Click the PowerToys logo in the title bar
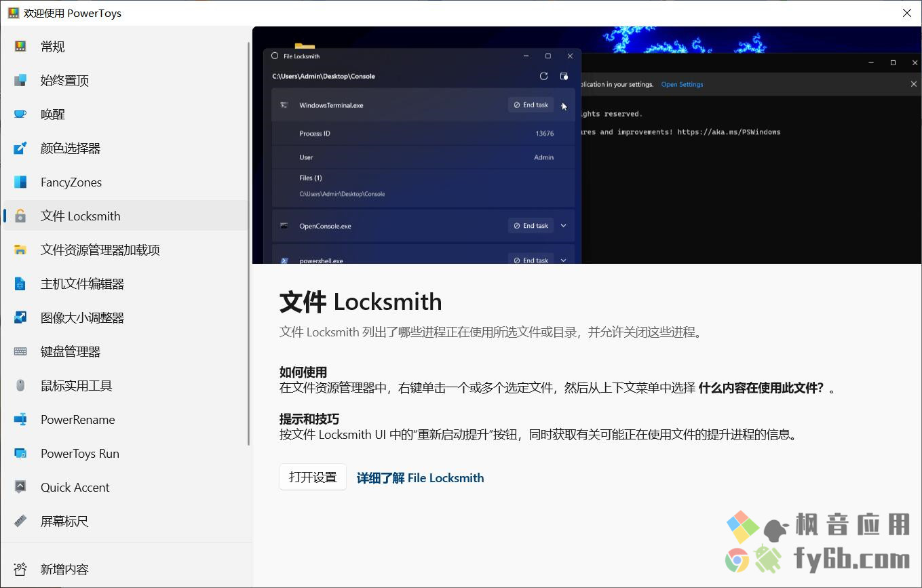 [13, 13]
